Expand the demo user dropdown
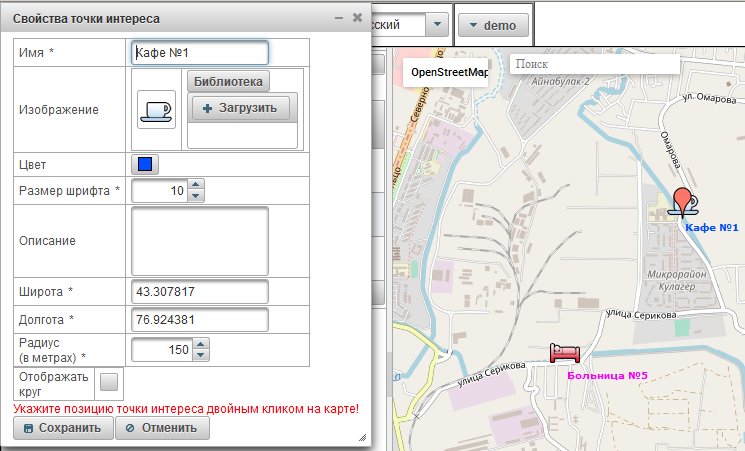Image resolution: width=745 pixels, height=451 pixels. (x=492, y=25)
